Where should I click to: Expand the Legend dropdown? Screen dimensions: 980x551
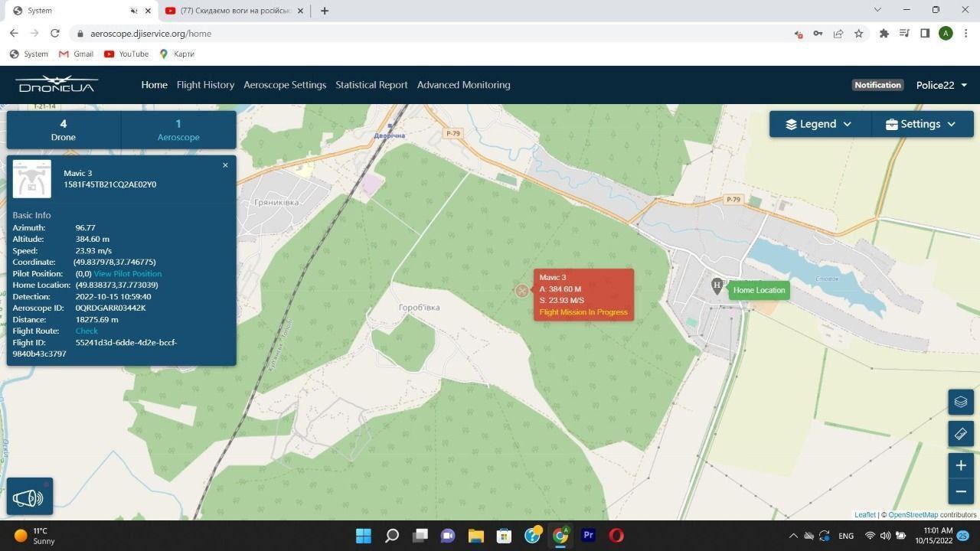[x=818, y=124]
